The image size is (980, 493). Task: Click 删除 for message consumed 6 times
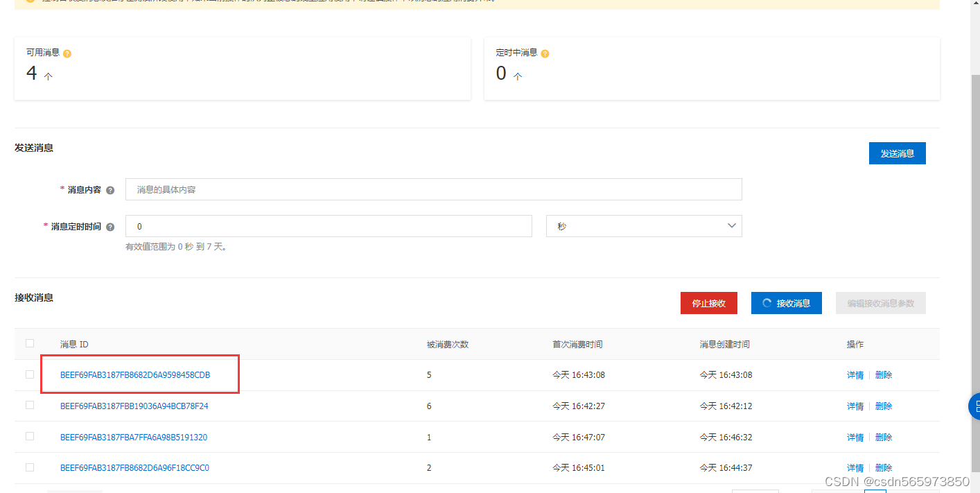coord(884,406)
